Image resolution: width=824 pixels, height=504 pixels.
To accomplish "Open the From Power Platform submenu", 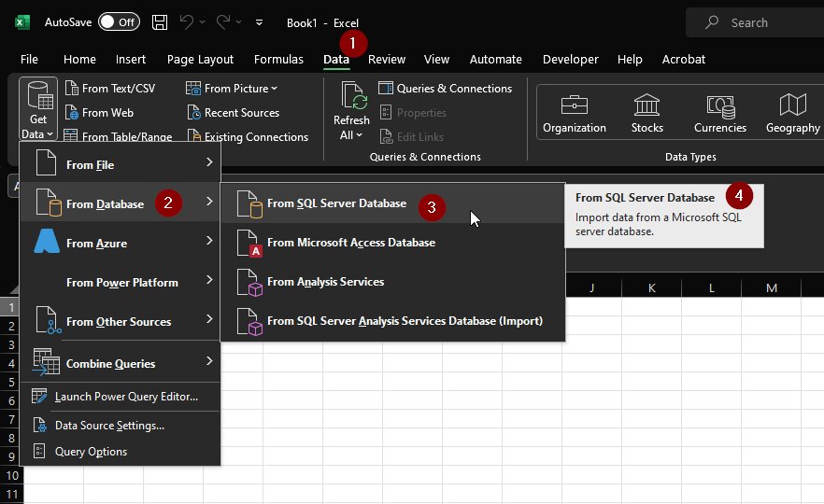I will [120, 283].
